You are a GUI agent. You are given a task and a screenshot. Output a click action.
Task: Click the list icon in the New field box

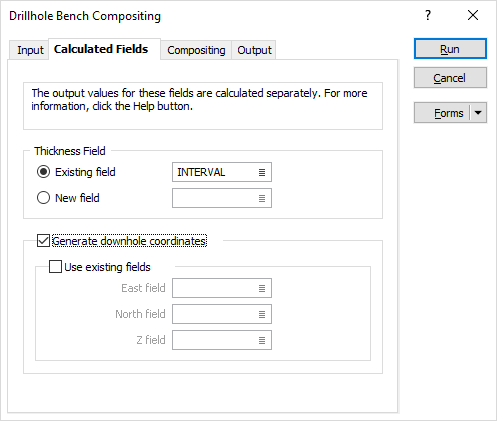(262, 198)
